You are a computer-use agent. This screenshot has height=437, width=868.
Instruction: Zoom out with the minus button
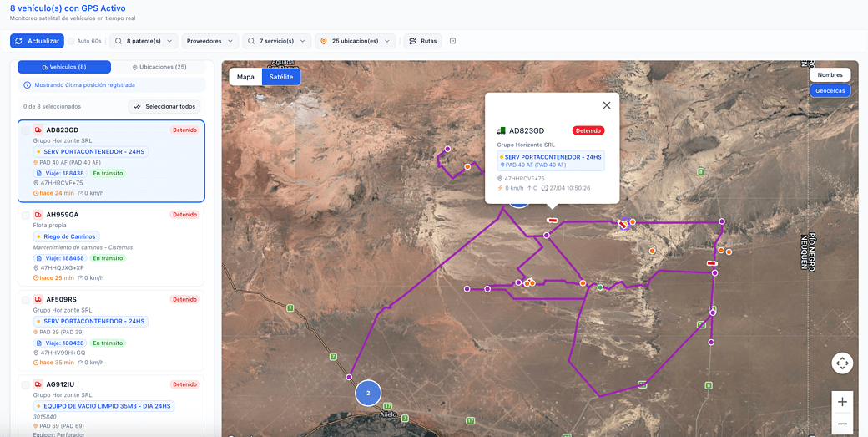click(842, 424)
